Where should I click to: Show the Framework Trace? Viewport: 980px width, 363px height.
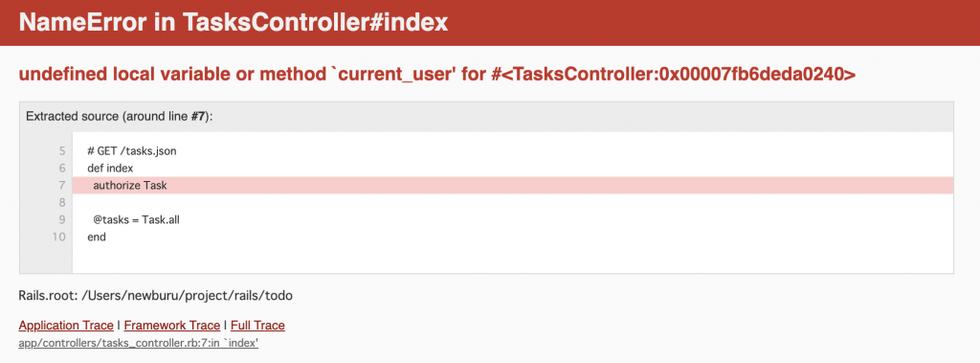172,326
